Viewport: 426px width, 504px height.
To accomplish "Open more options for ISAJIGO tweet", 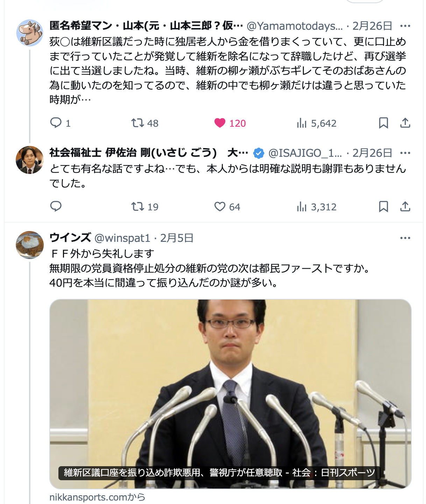I will (405, 153).
